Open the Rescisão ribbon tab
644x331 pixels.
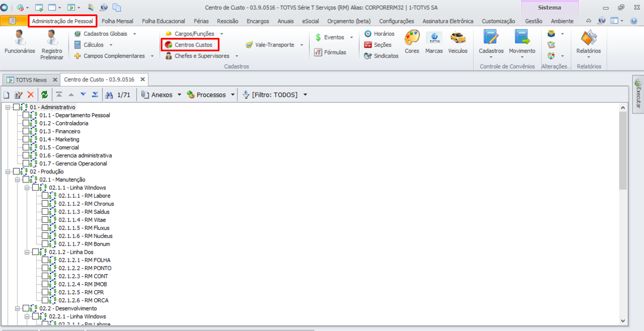[228, 21]
